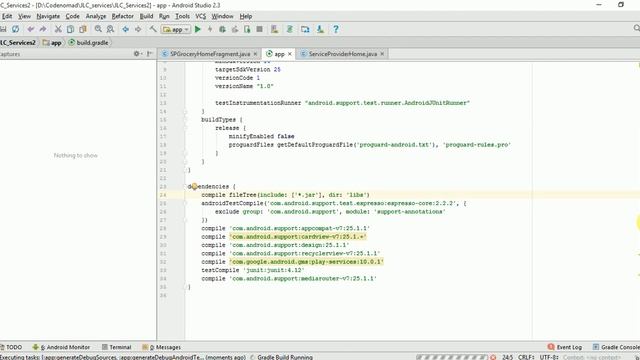
Task: Click the Redo arrow icon
Action: 42,29
